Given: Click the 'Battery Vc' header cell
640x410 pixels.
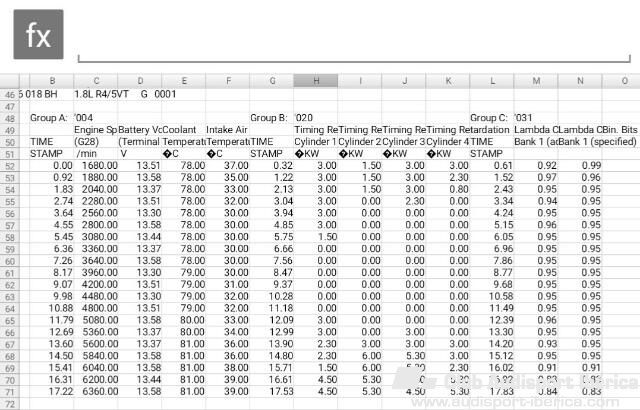Looking at the screenshot, I should (140, 130).
